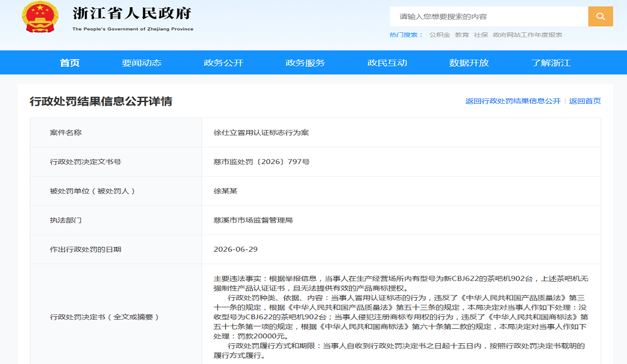Viewport: 627px width, 364px height.
Task: Click the 行政处罚决定书（全文或摘要） label
Action: click(105, 317)
